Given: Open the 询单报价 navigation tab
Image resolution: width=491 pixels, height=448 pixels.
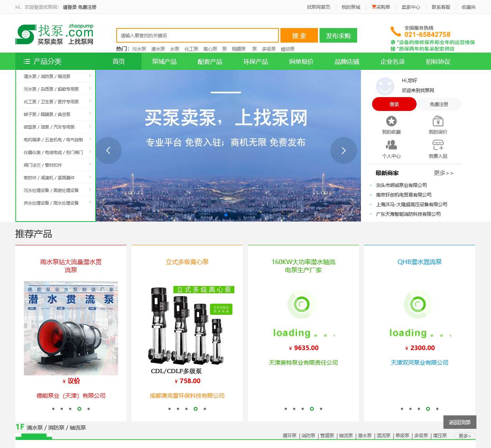Looking at the screenshot, I should [x=301, y=61].
